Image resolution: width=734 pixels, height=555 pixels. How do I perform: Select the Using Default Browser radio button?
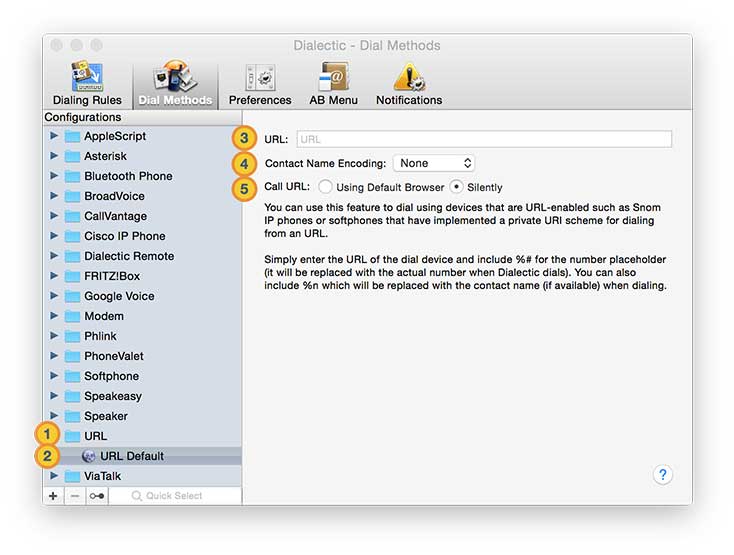pyautogui.click(x=325, y=187)
